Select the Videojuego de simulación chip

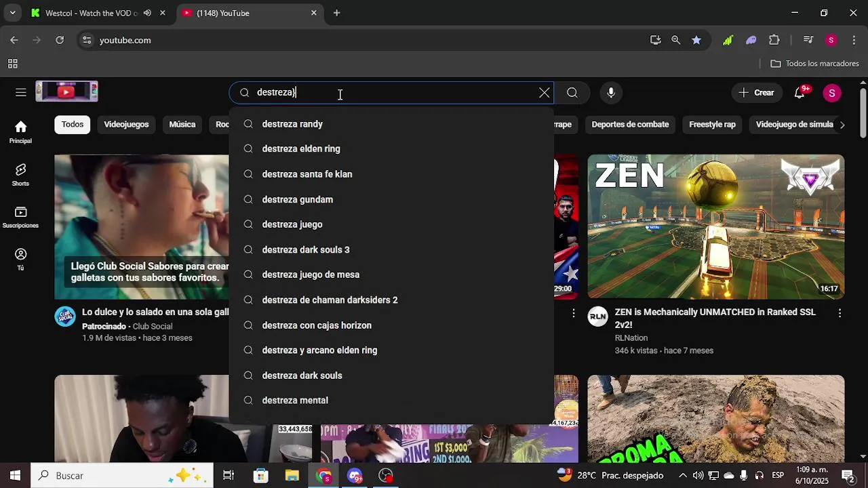pos(792,125)
